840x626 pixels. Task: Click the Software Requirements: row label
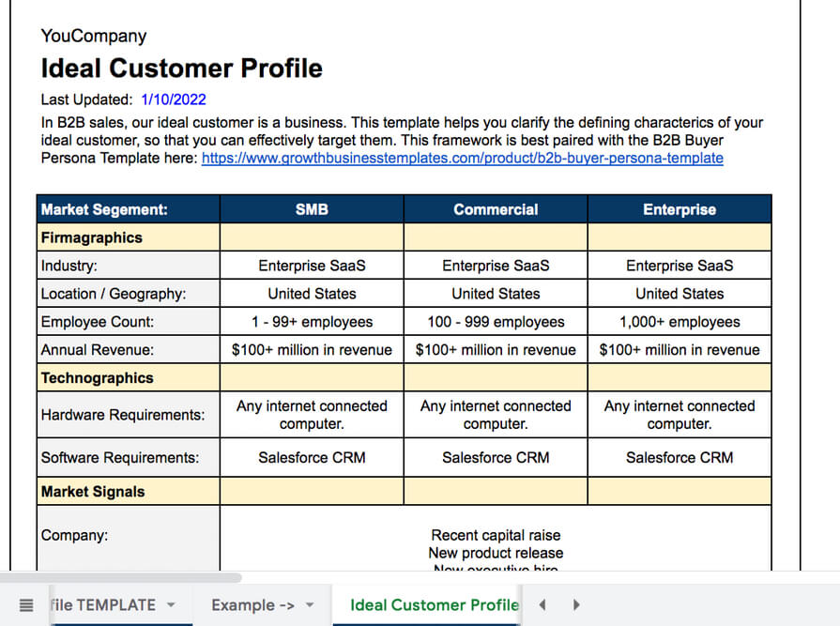coord(129,457)
